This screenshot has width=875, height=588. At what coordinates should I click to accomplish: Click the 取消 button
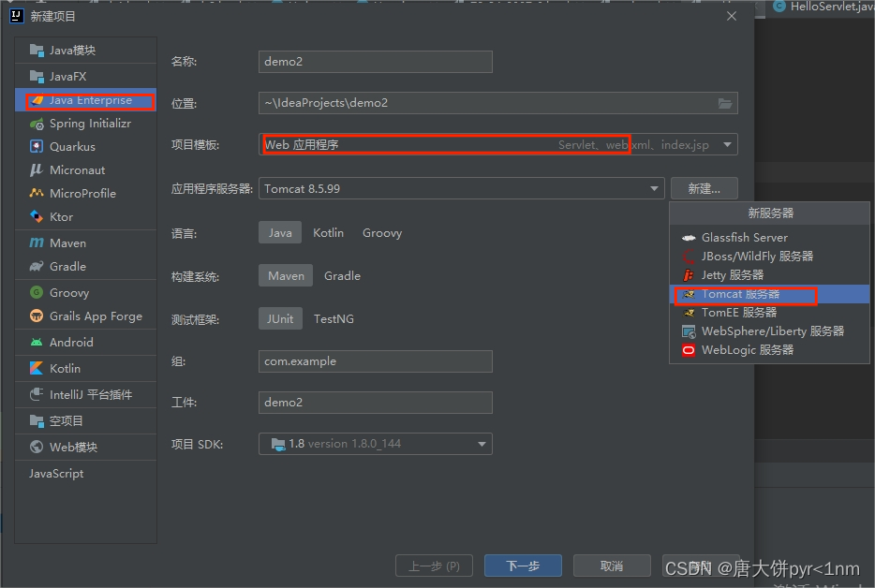tap(612, 566)
